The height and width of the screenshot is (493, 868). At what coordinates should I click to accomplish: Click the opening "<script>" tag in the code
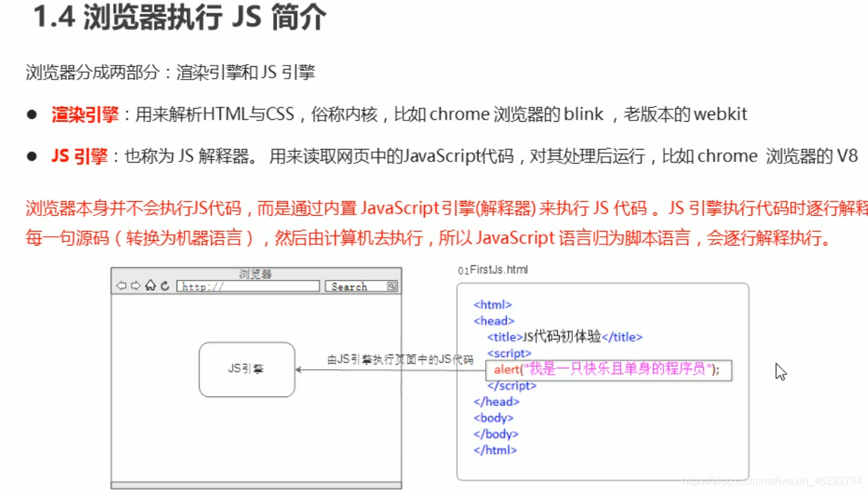[509, 353]
